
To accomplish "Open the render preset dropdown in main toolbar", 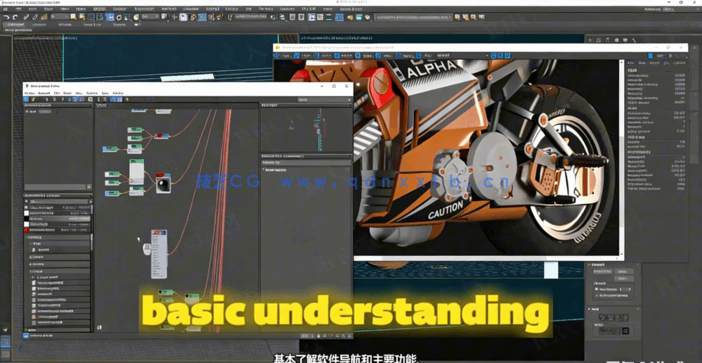I will click(x=413, y=17).
